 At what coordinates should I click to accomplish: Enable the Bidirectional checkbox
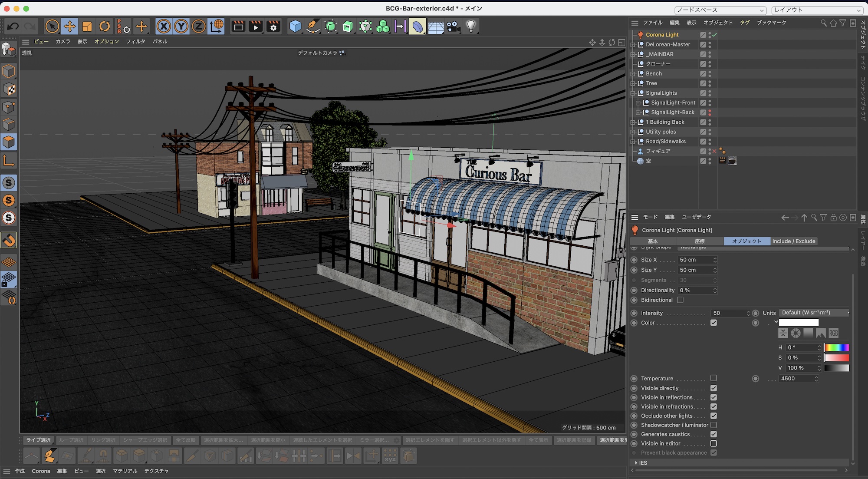[680, 300]
